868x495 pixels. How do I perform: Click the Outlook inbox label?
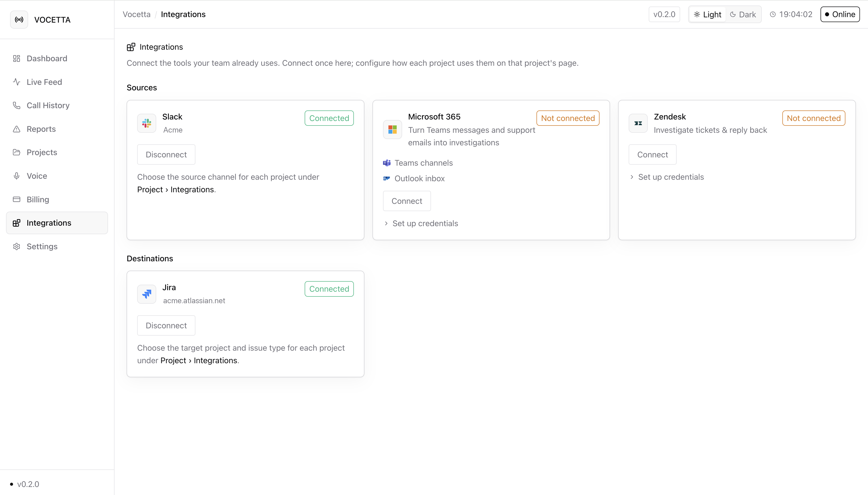(x=419, y=178)
